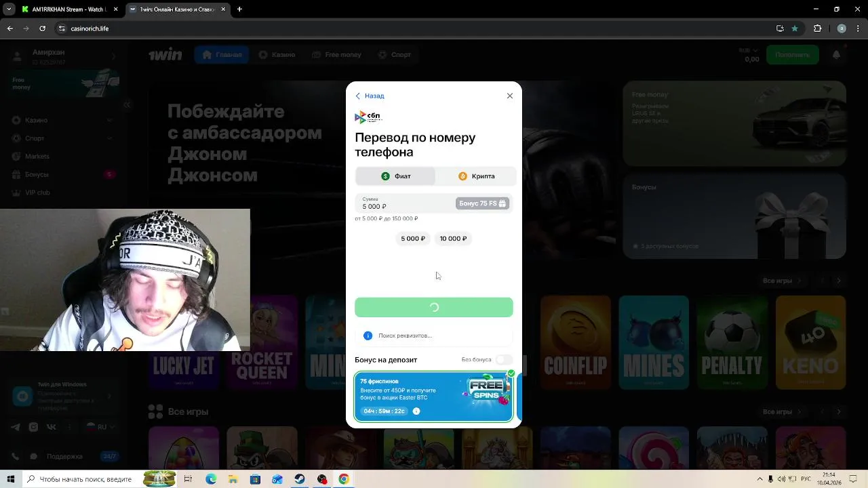Click the browser forward arrow
The image size is (868, 488).
click(26, 28)
